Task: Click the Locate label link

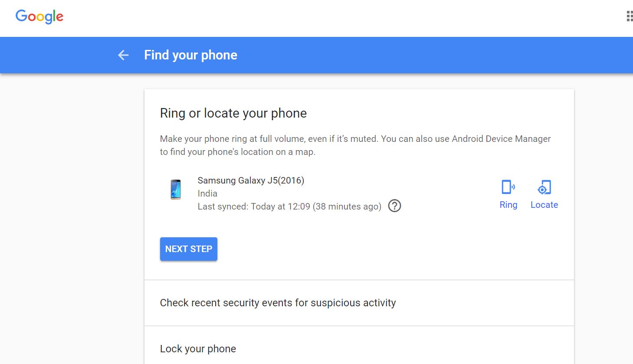Action: [544, 204]
